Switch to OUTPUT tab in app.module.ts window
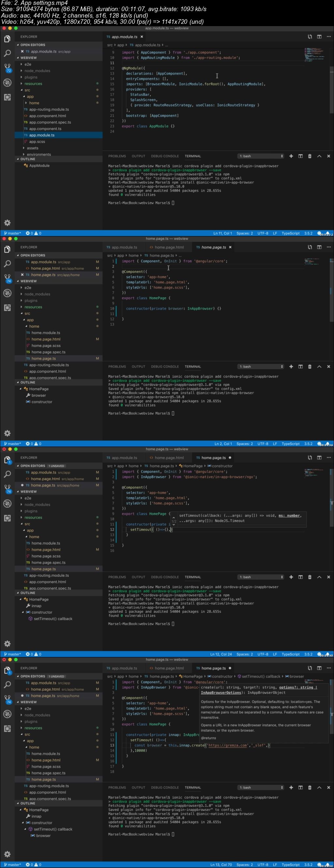Image resolution: width=334 pixels, height=868 pixels. pos(138,156)
